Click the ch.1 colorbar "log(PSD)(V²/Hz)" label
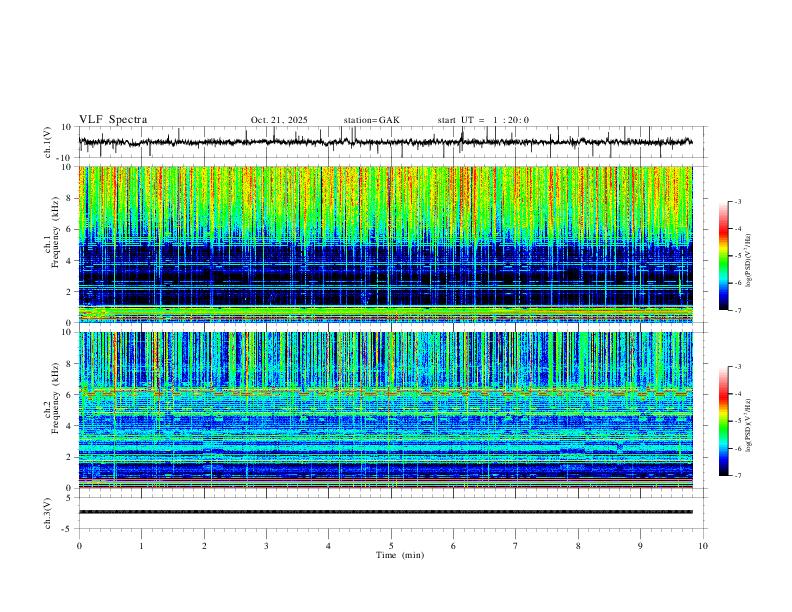Screen dimensions: 792x612 coord(748,261)
